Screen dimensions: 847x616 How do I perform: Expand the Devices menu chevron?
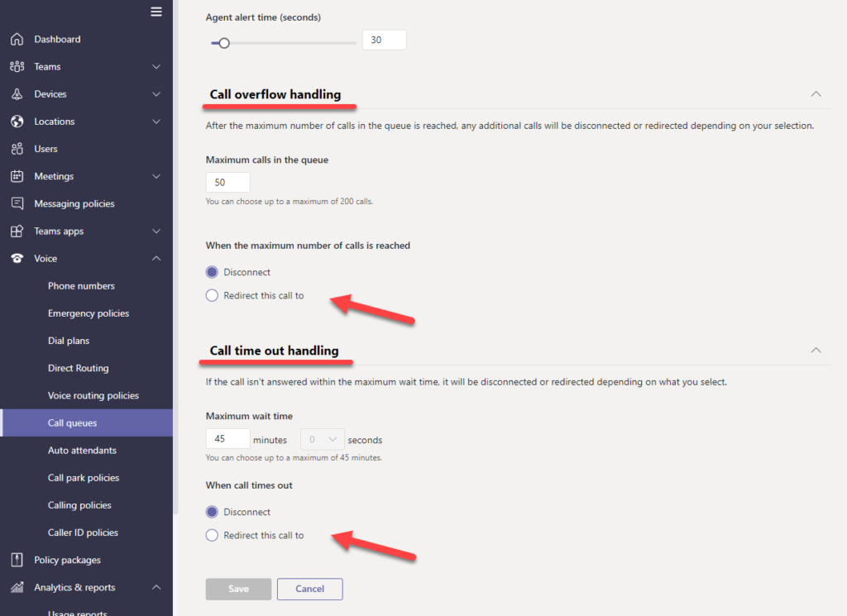coord(156,94)
